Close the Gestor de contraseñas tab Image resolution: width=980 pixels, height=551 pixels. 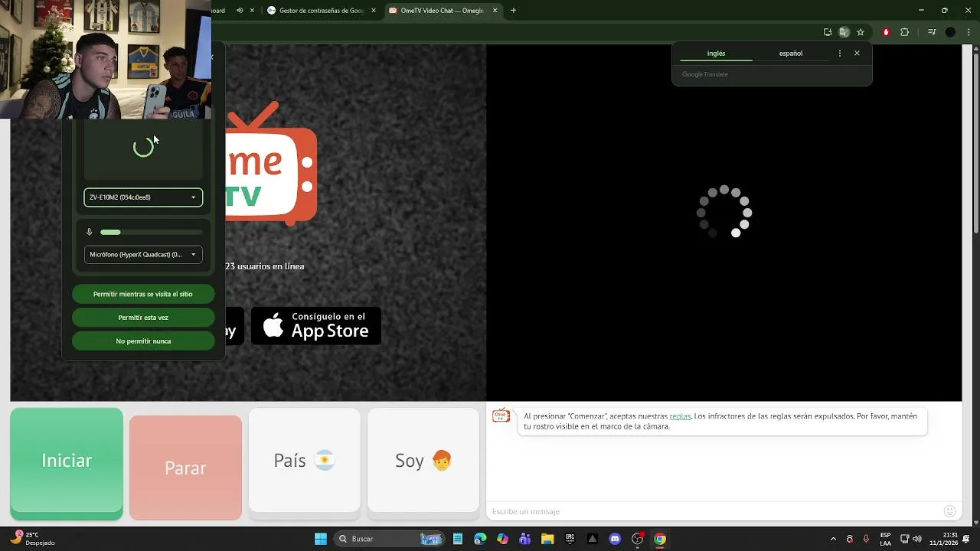click(374, 11)
